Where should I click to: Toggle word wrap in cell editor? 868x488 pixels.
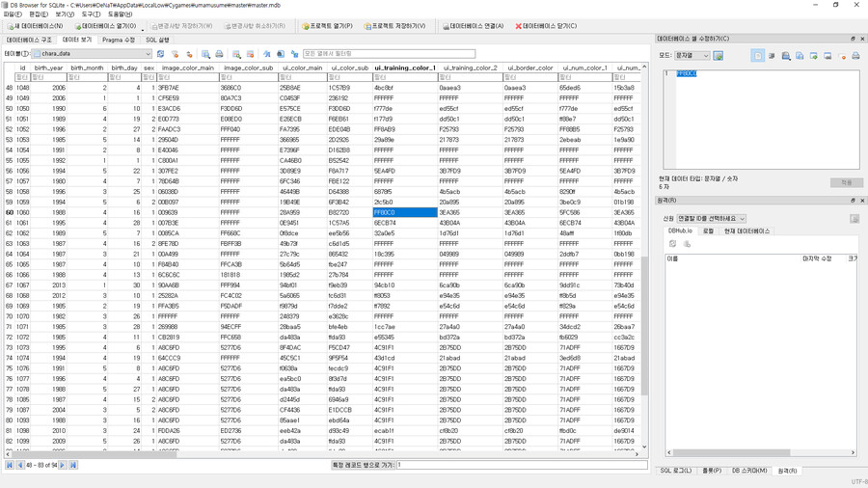772,55
